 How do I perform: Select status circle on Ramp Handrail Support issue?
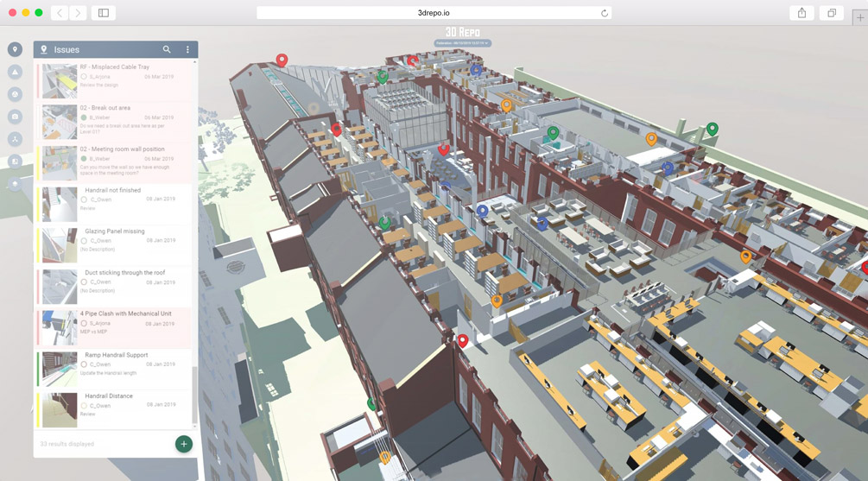pyautogui.click(x=84, y=364)
